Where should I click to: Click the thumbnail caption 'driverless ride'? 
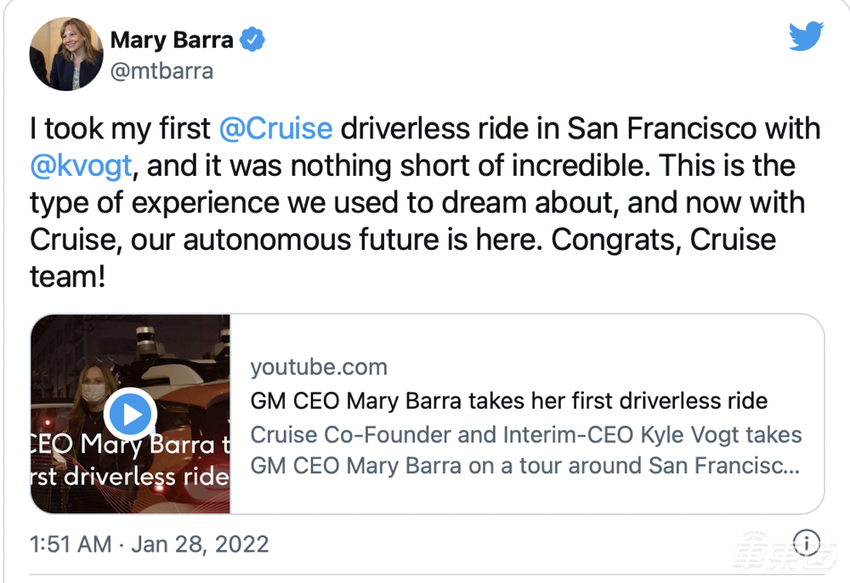point(146,477)
